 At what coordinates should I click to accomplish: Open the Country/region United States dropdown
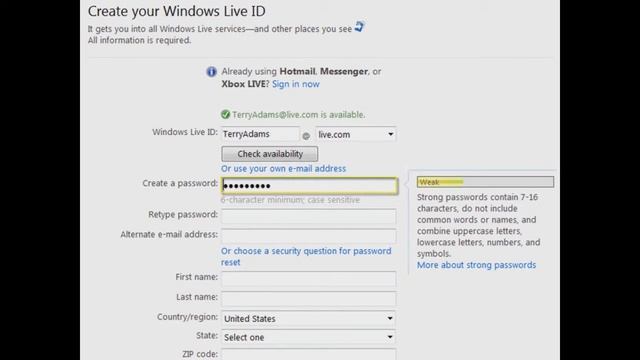click(x=309, y=318)
